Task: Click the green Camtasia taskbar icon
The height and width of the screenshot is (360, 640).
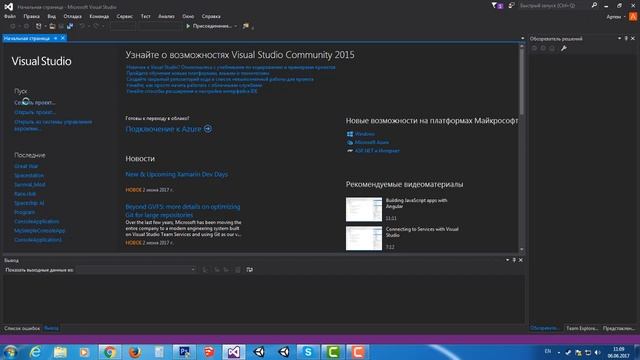Action: pyautogui.click(x=333, y=352)
